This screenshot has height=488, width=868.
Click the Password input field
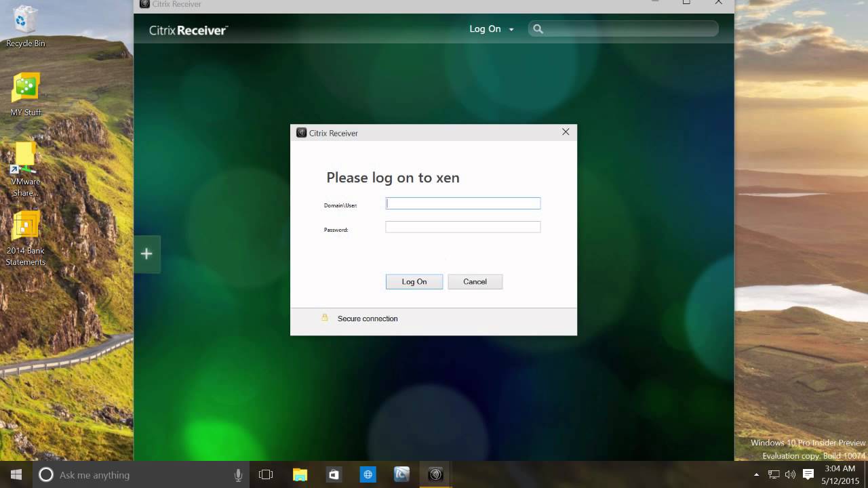pos(463,228)
